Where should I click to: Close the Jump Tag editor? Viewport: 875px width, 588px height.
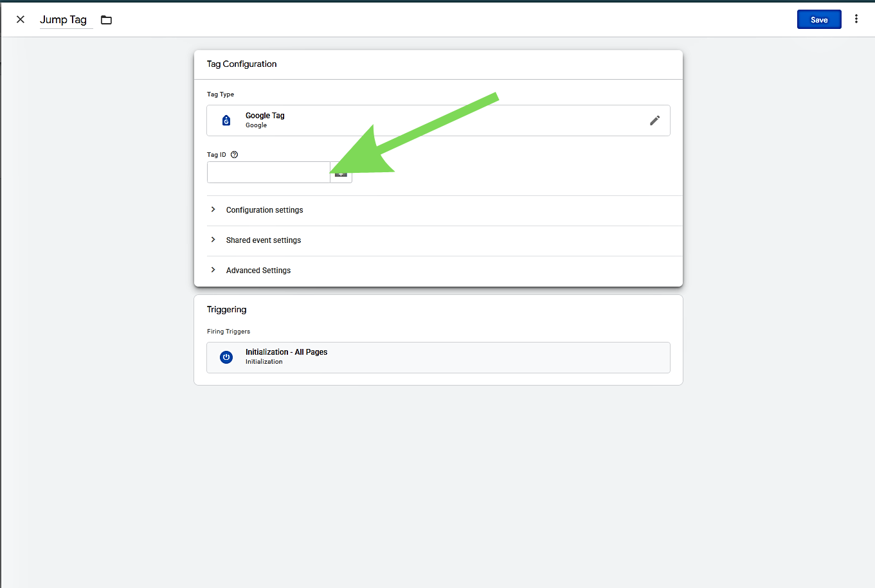(x=21, y=19)
